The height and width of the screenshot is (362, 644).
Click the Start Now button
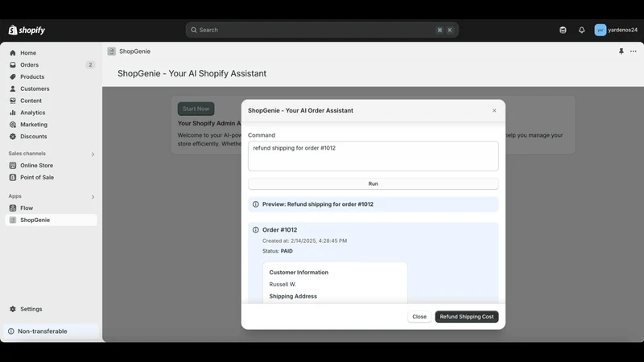(x=196, y=109)
